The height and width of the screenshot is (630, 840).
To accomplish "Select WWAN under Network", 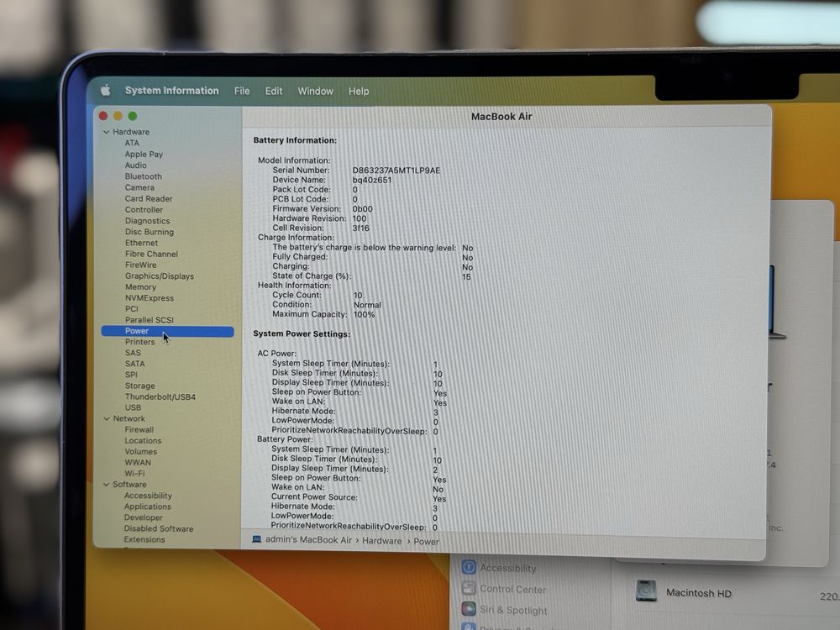I will 138,462.
